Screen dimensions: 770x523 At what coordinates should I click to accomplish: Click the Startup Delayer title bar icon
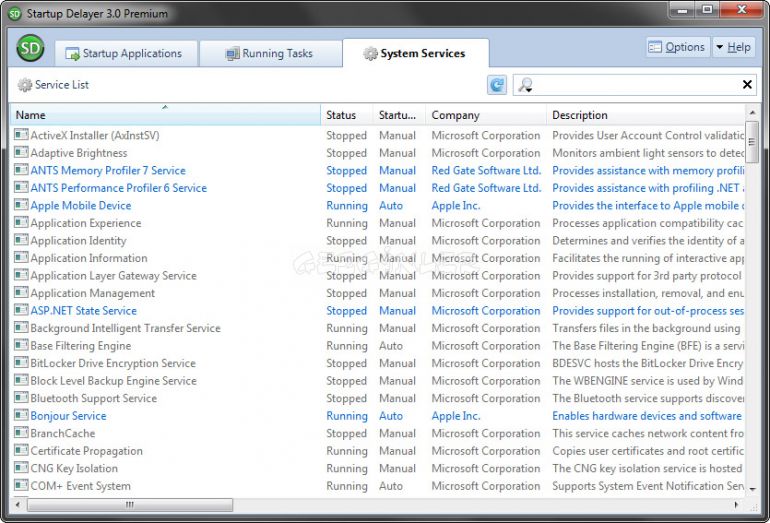[x=14, y=14]
